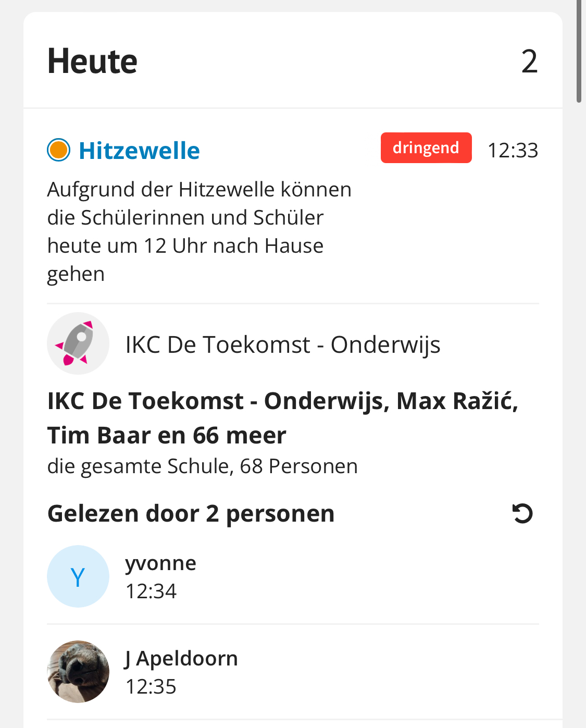Click the red dringend badge
The height and width of the screenshot is (728, 586).
(x=426, y=148)
